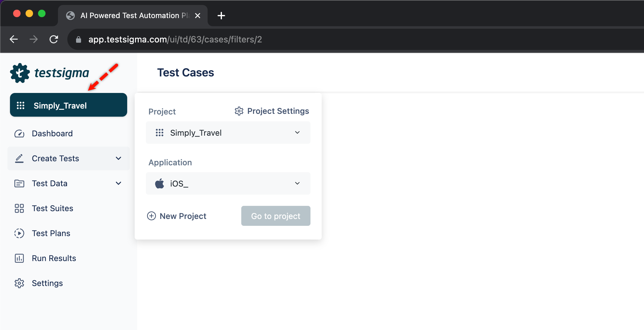The image size is (644, 330).
Task: Expand the Test Data chevron
Action: point(118,183)
